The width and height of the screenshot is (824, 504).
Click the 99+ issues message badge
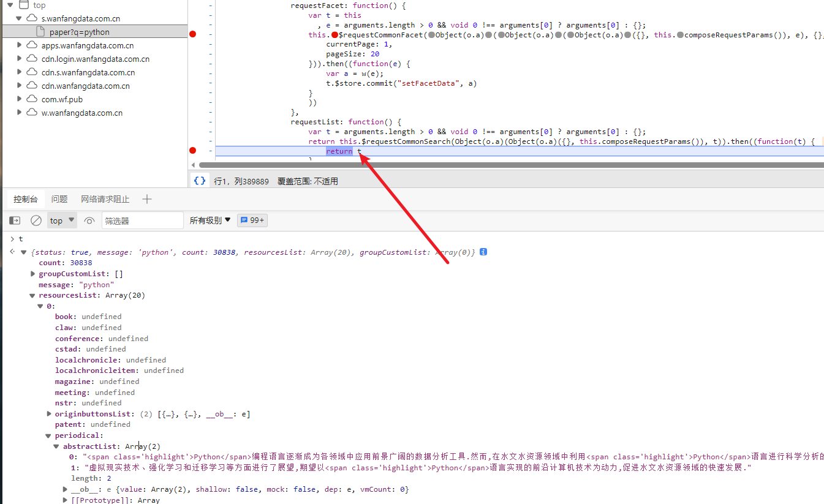click(252, 220)
